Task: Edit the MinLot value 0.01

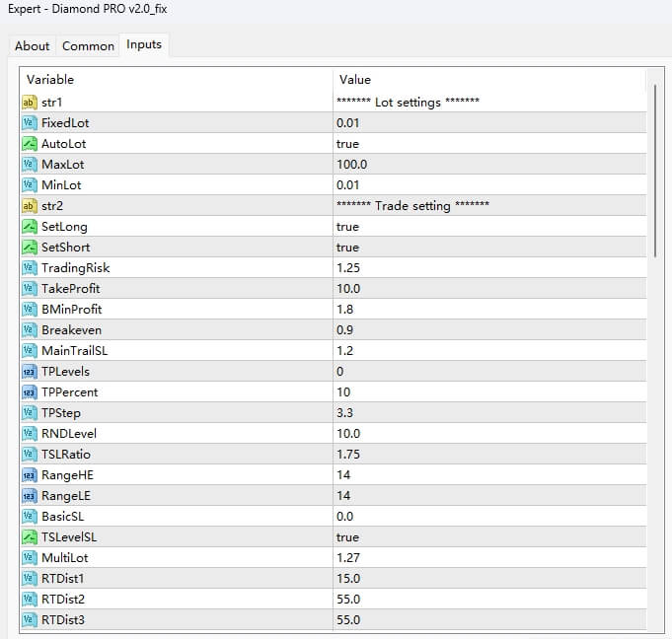Action: [x=347, y=185]
